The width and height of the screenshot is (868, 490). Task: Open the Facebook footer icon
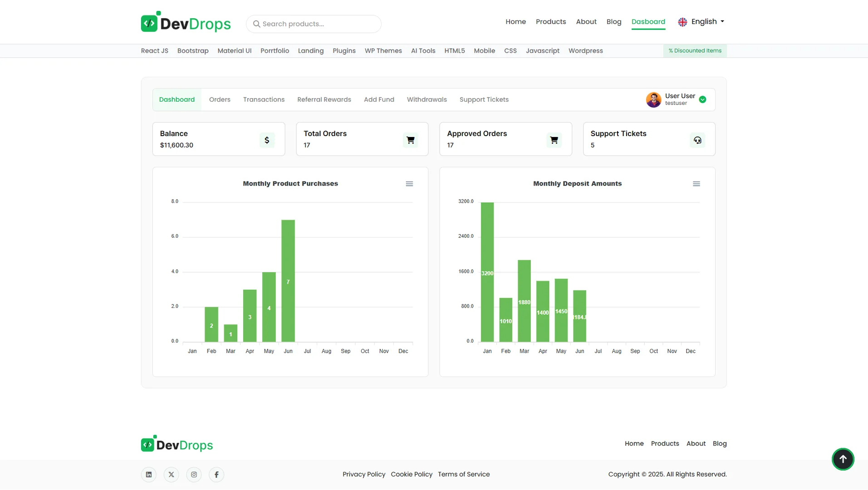point(216,475)
